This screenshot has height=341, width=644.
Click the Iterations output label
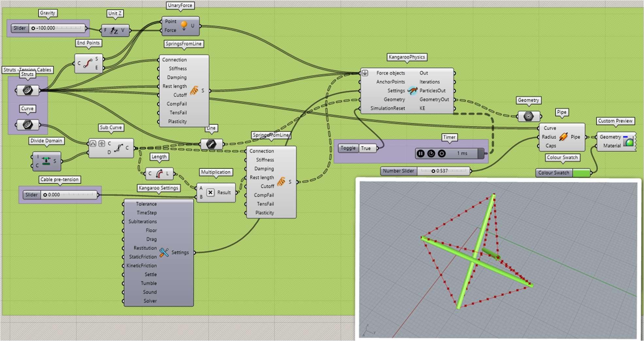click(x=430, y=82)
